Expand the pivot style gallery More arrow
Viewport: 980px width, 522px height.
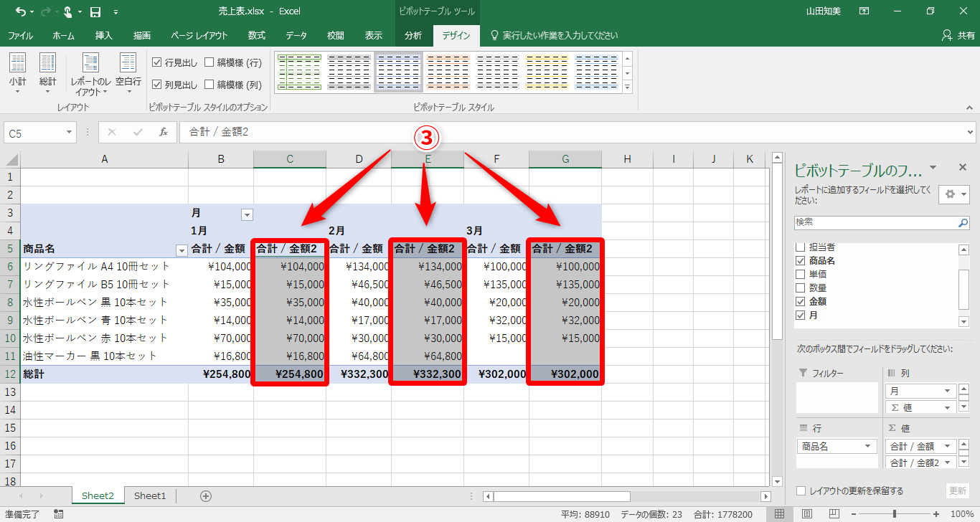628,87
